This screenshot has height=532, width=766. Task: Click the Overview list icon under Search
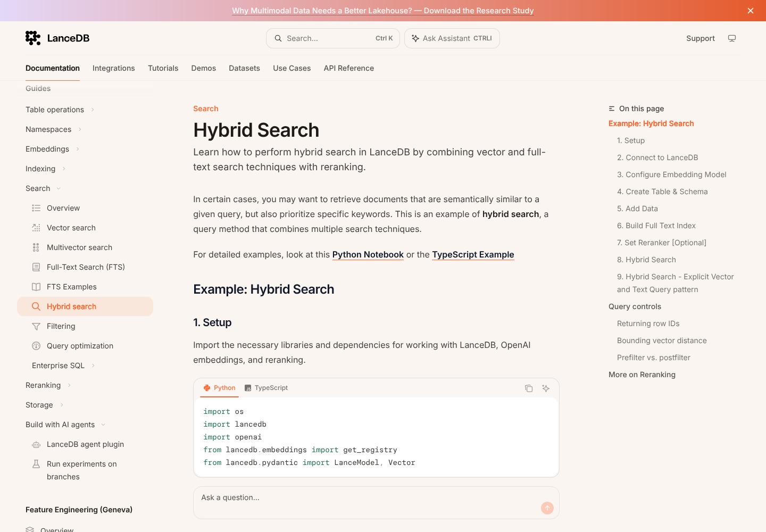pos(36,208)
